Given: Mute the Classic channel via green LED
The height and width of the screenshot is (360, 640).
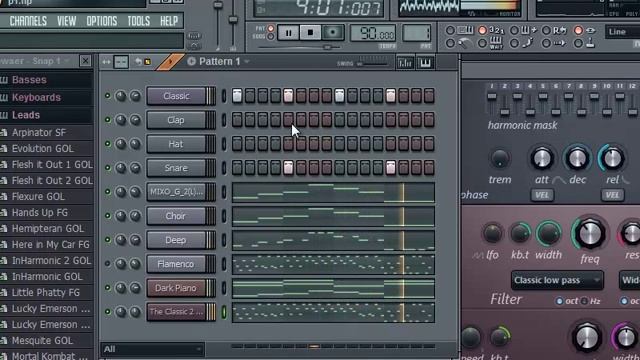Looking at the screenshot, I should (x=107, y=96).
